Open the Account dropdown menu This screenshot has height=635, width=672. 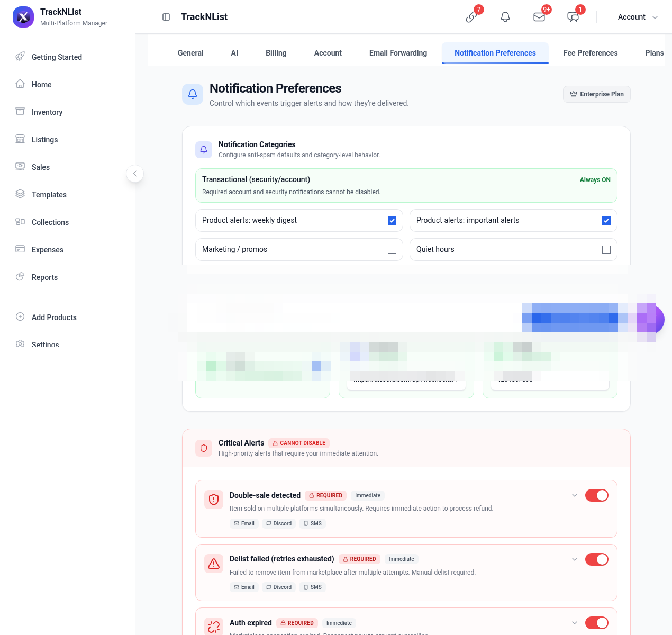click(x=638, y=17)
